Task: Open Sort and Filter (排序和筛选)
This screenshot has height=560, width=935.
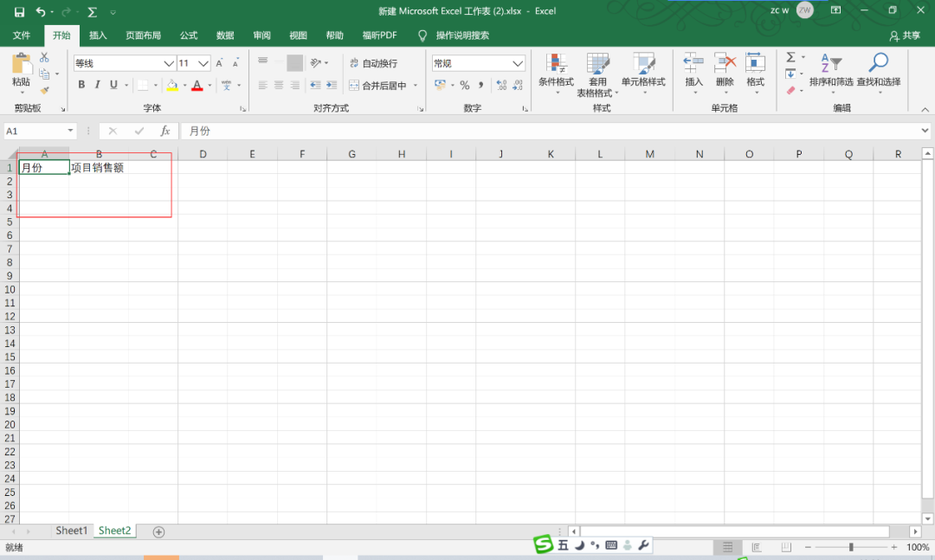Action: point(830,69)
